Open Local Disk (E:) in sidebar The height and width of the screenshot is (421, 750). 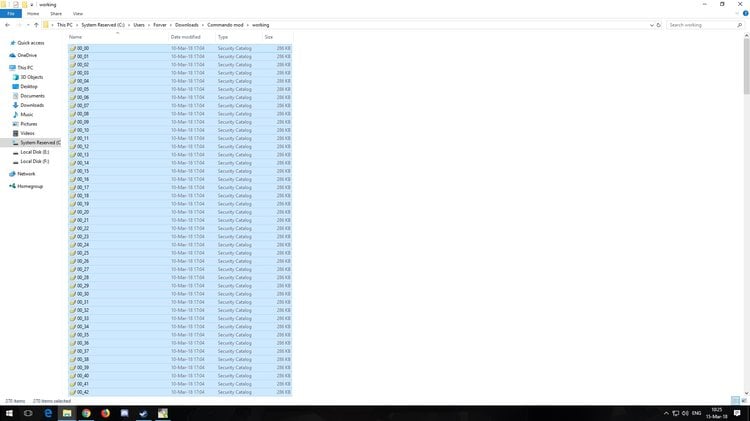click(x=34, y=152)
